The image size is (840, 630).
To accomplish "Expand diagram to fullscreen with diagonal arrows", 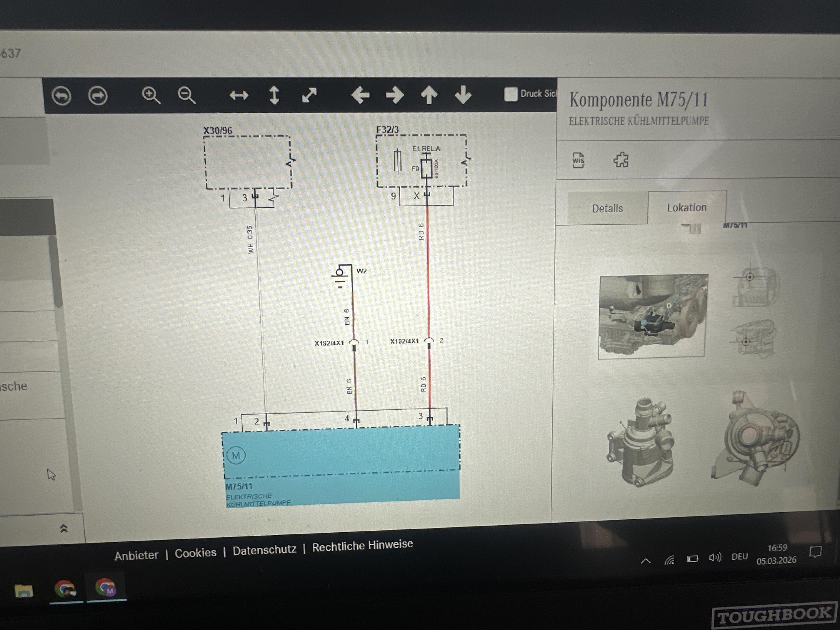I will tap(309, 95).
